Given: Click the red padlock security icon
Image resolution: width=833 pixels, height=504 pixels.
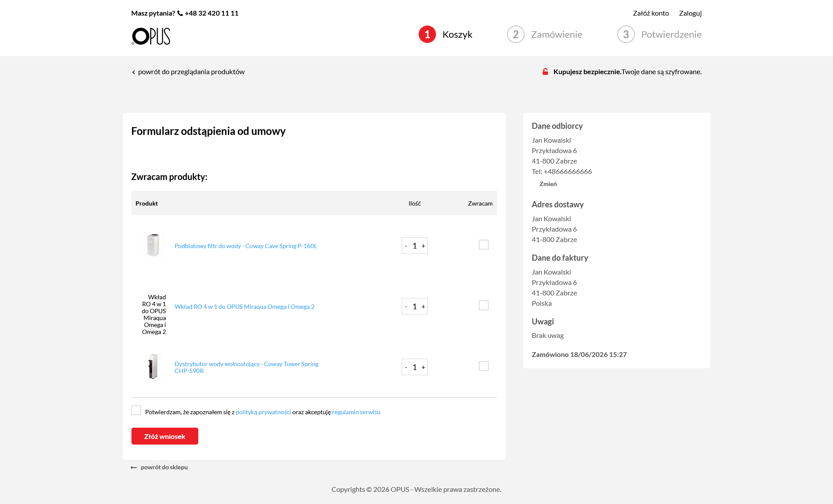Looking at the screenshot, I should point(545,72).
